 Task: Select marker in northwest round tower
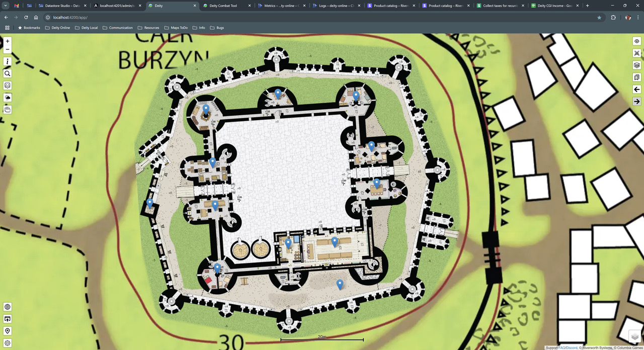tap(206, 109)
